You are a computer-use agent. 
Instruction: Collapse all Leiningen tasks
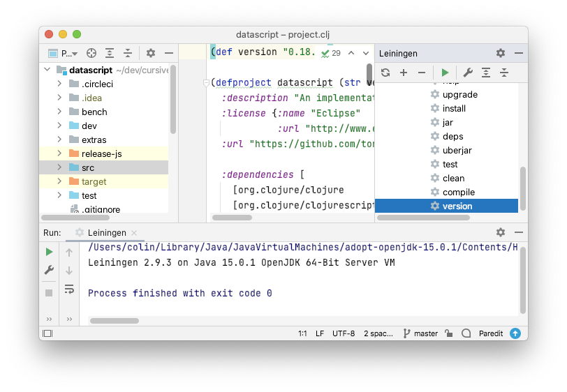click(x=504, y=73)
